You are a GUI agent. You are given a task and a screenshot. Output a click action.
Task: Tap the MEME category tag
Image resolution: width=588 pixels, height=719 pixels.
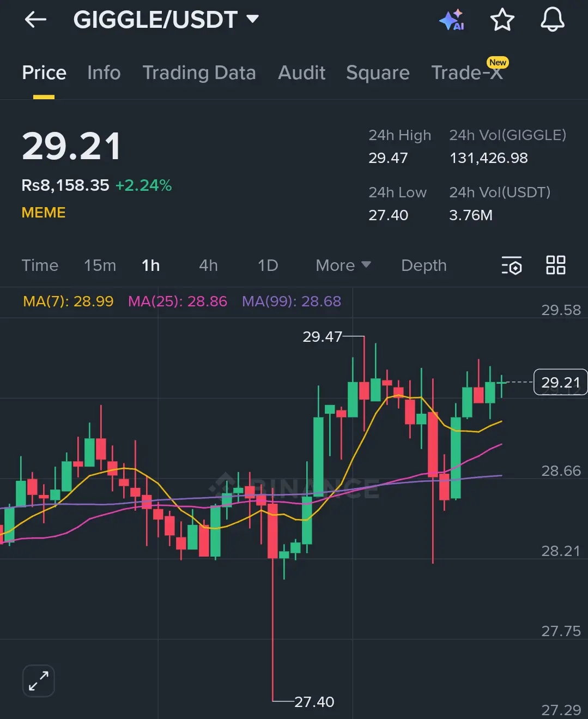[x=44, y=213]
